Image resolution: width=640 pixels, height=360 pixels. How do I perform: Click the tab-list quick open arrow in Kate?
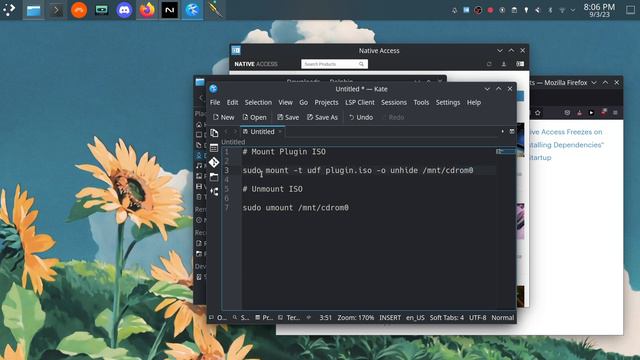tap(502, 131)
